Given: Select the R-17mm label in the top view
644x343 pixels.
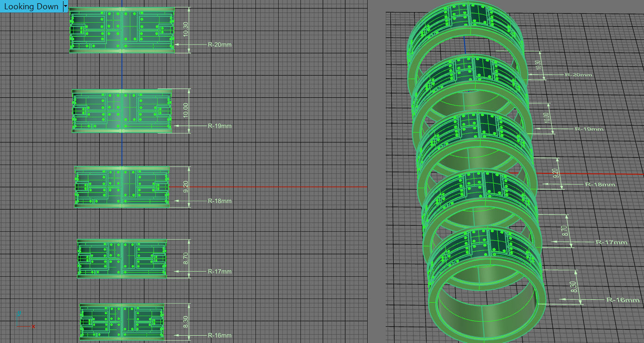Looking at the screenshot, I should click(219, 272).
